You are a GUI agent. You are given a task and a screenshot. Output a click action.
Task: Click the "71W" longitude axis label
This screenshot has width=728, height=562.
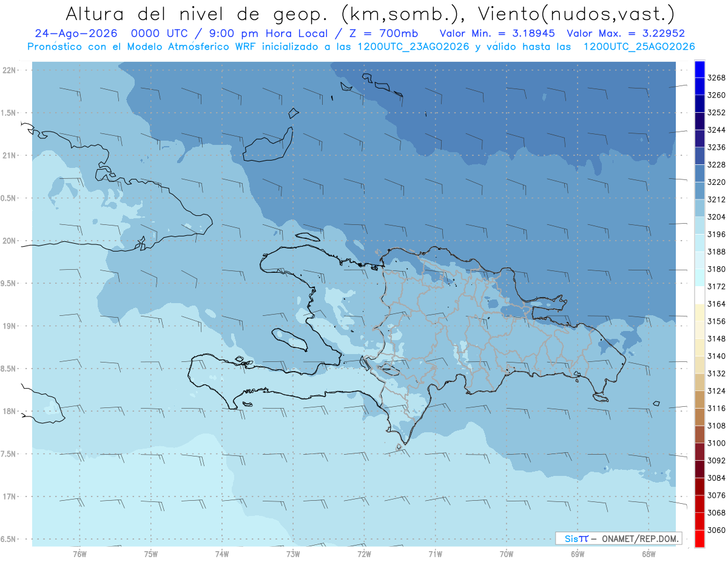tap(435, 554)
